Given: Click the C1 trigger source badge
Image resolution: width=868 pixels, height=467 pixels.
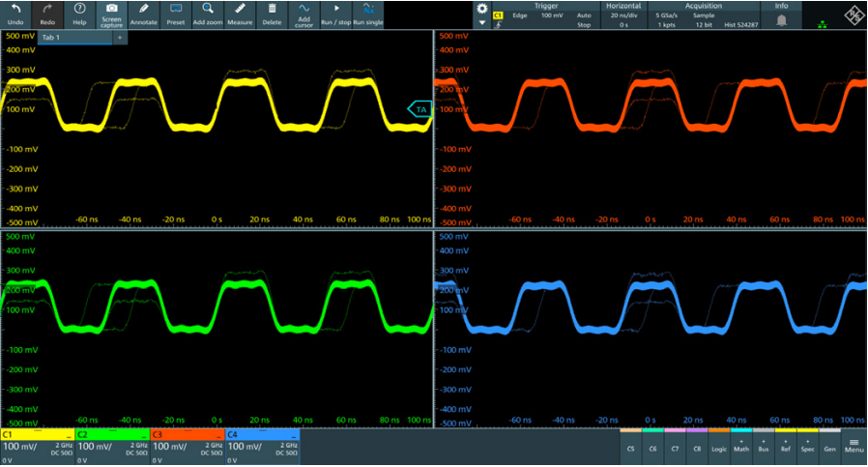Looking at the screenshot, I should [x=498, y=15].
